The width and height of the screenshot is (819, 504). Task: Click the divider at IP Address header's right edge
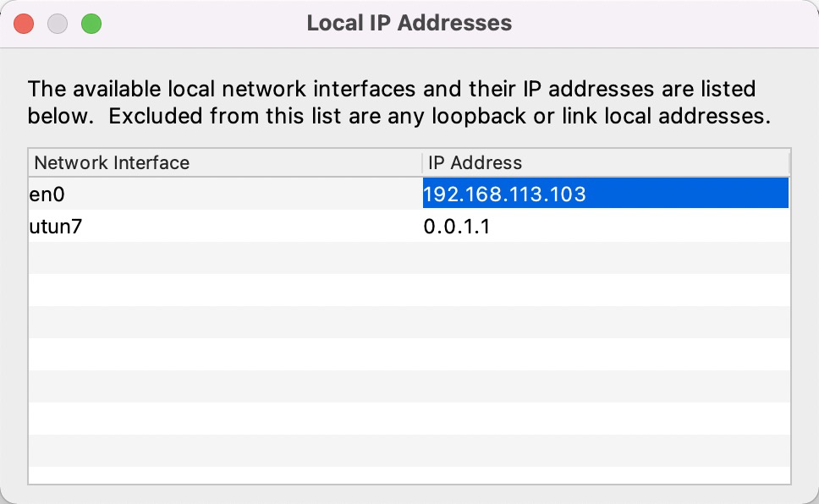pos(789,162)
